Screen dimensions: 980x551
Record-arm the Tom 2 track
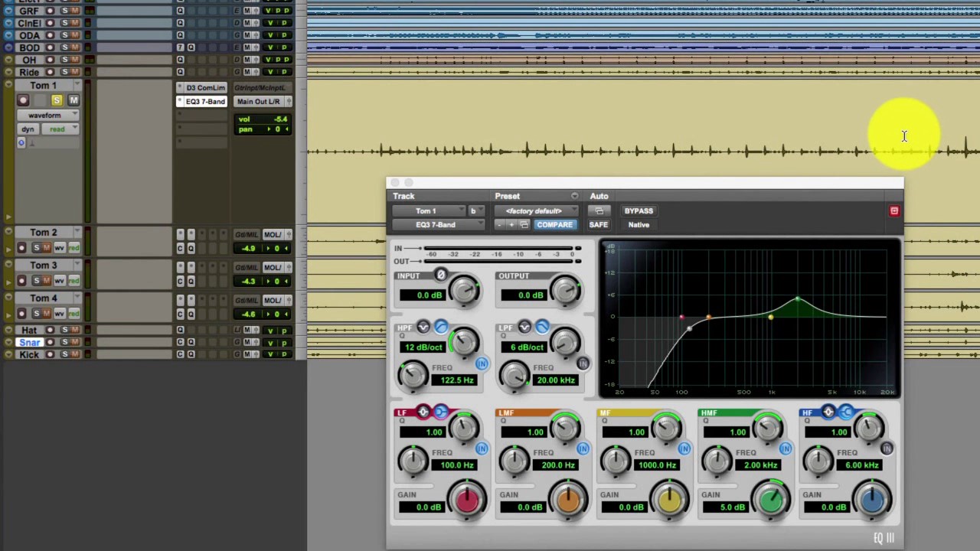click(21, 248)
